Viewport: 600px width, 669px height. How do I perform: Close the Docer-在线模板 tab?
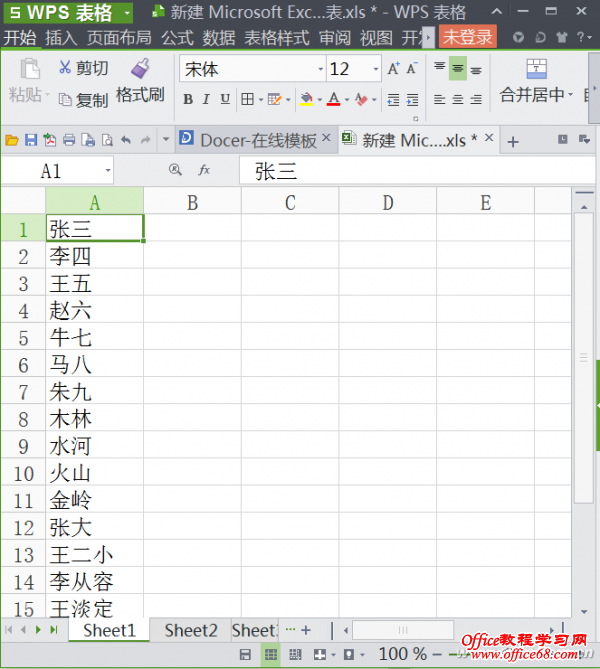click(326, 138)
